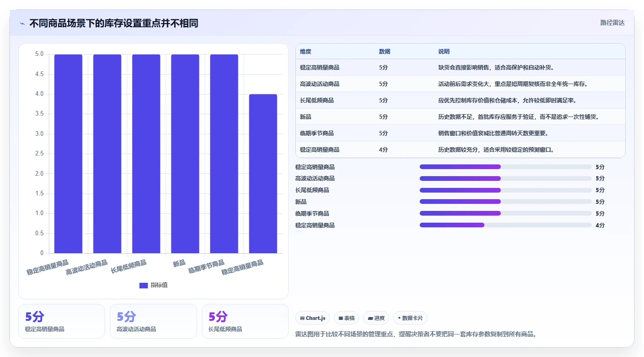Click the 4分 value beside the last progress bar
The image size is (644, 357).
(600, 225)
